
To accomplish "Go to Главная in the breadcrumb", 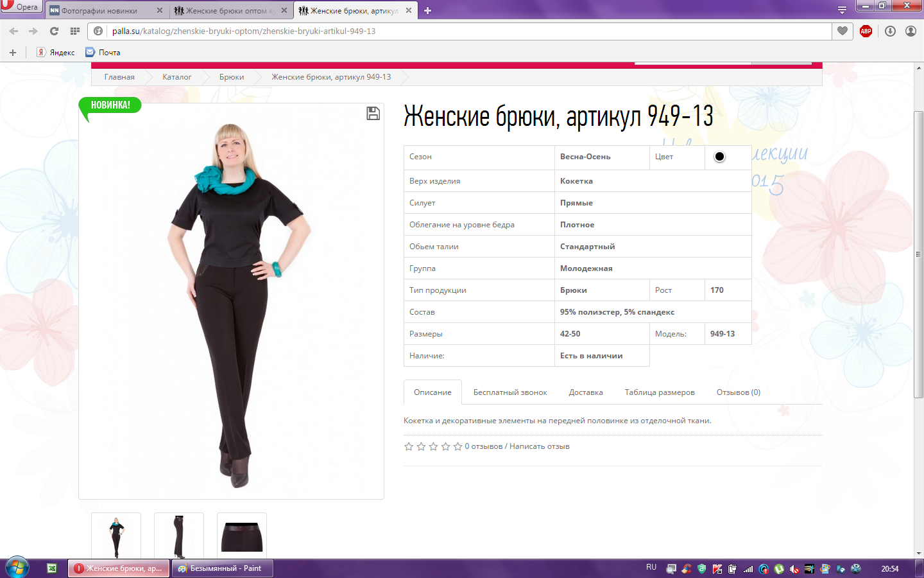I will pyautogui.click(x=119, y=77).
